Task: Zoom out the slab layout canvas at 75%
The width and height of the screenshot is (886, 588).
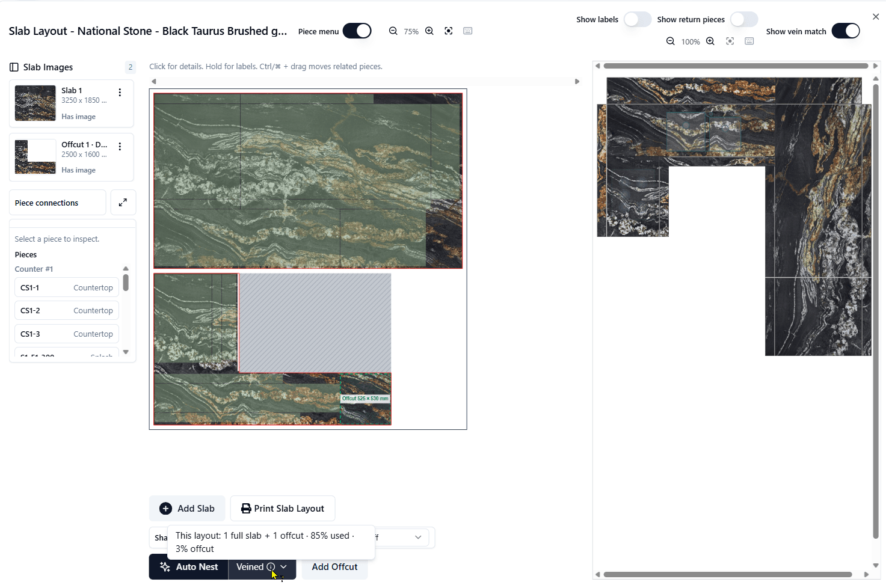Action: (393, 31)
